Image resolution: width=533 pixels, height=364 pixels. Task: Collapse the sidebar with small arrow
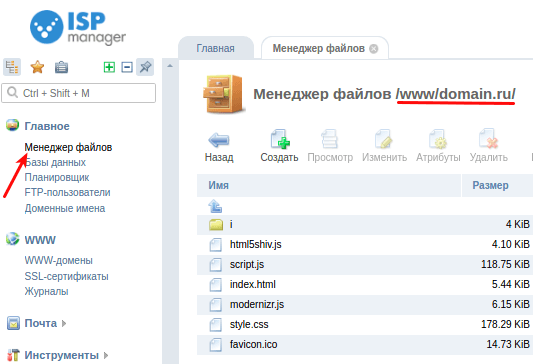tap(170, 66)
